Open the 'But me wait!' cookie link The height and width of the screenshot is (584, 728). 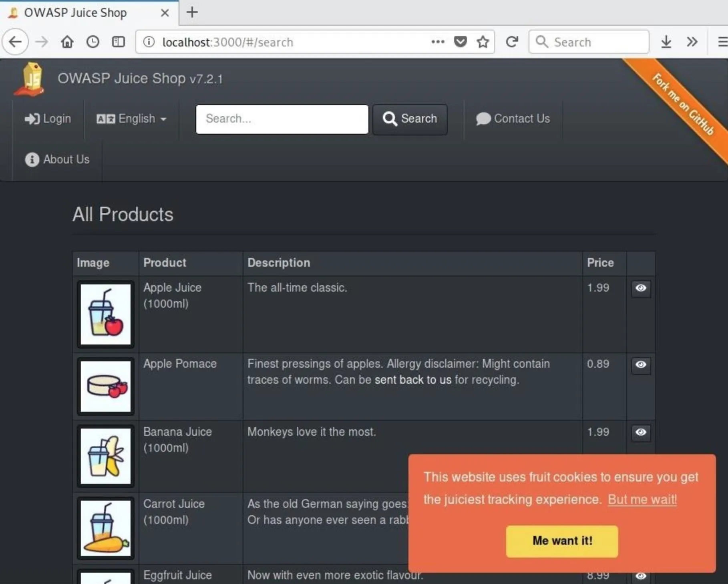642,499
